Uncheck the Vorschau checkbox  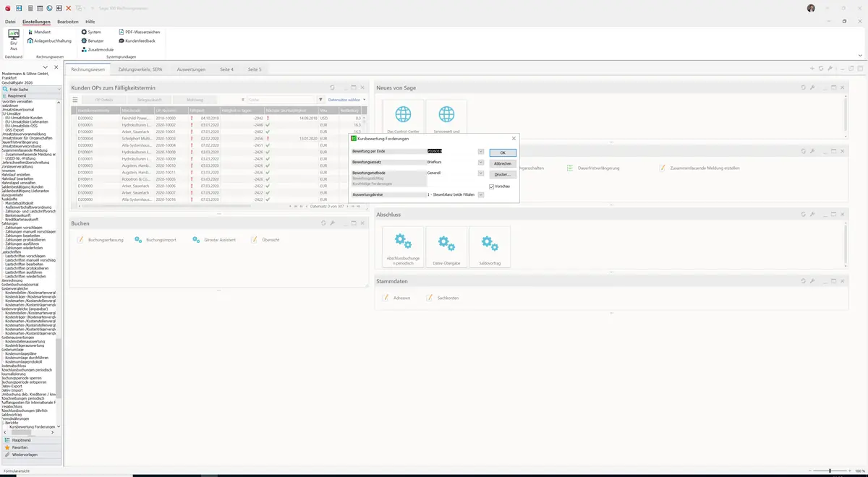pyautogui.click(x=492, y=186)
